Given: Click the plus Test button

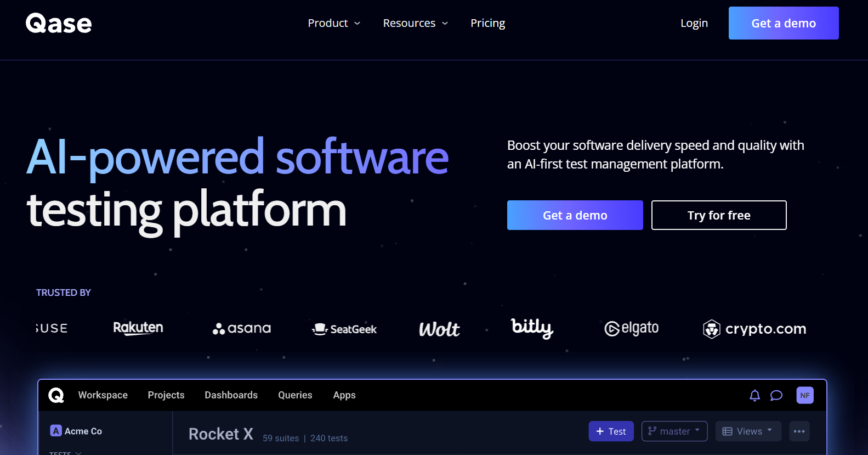Looking at the screenshot, I should point(611,431).
